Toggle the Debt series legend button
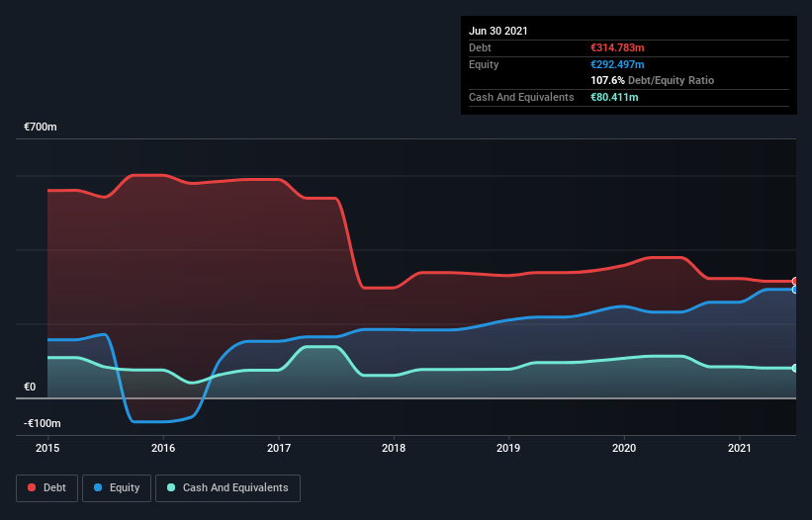The width and height of the screenshot is (812, 520). click(x=47, y=488)
